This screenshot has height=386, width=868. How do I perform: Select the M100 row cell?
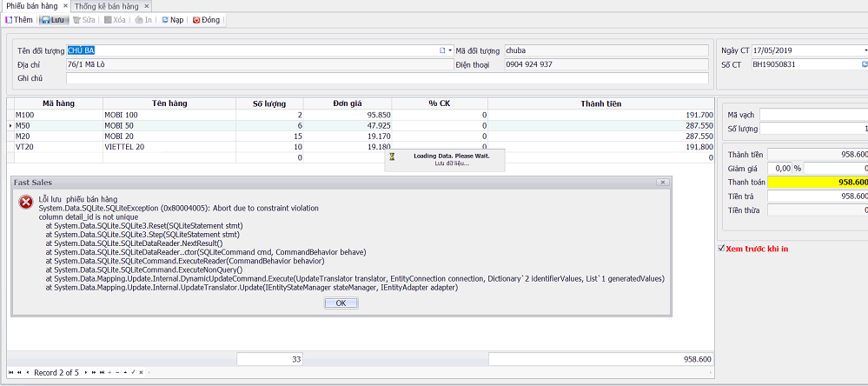[x=58, y=115]
